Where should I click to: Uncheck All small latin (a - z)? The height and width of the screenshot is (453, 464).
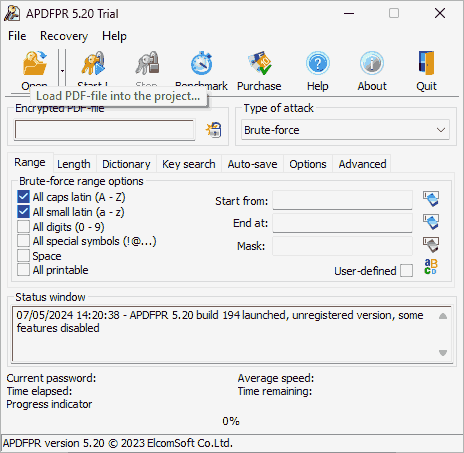[23, 212]
